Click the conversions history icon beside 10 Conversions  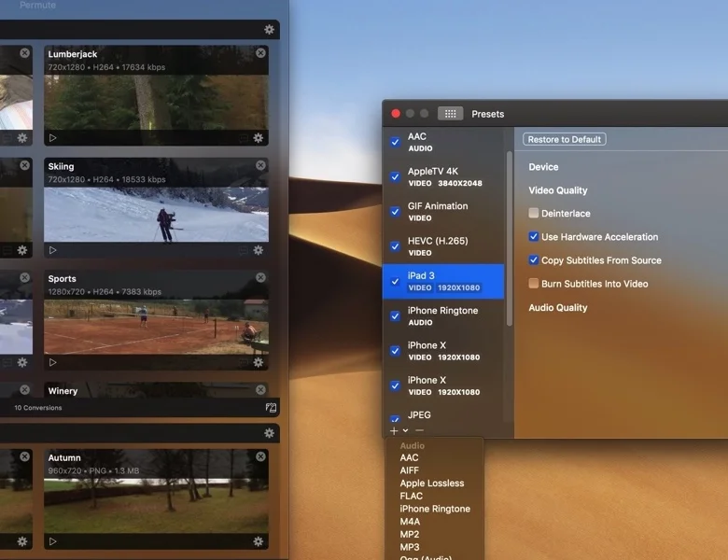pos(271,408)
